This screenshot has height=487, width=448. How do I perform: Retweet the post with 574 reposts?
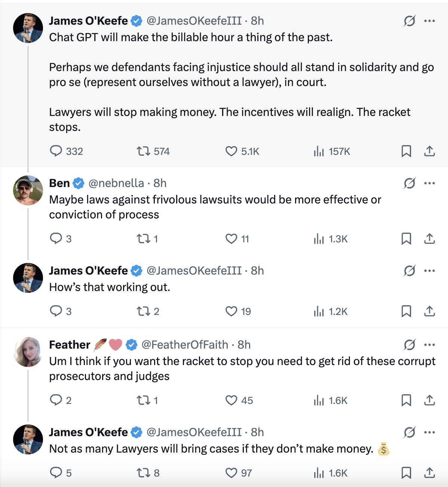(x=153, y=151)
